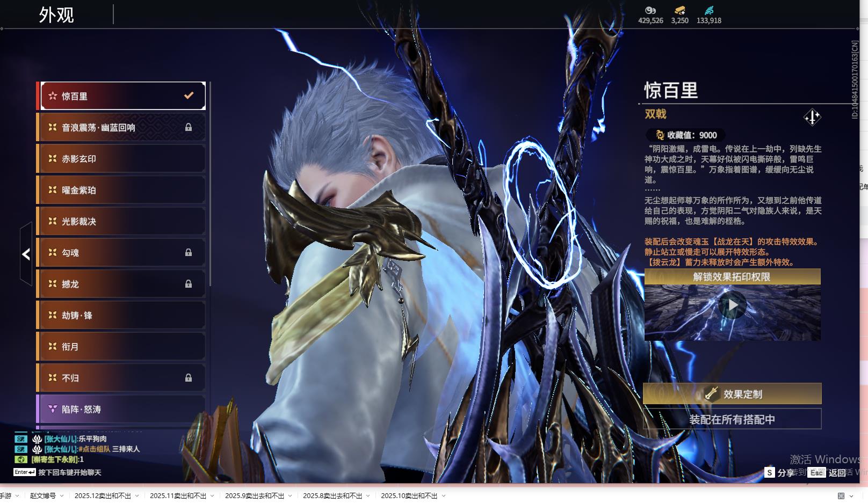868x504 pixels.
Task: Switch to the 赵文博号 sheet tab
Action: click(x=43, y=496)
